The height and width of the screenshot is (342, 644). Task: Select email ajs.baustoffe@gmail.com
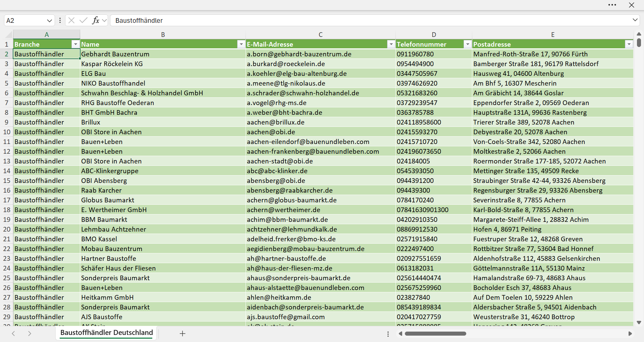(x=321, y=317)
